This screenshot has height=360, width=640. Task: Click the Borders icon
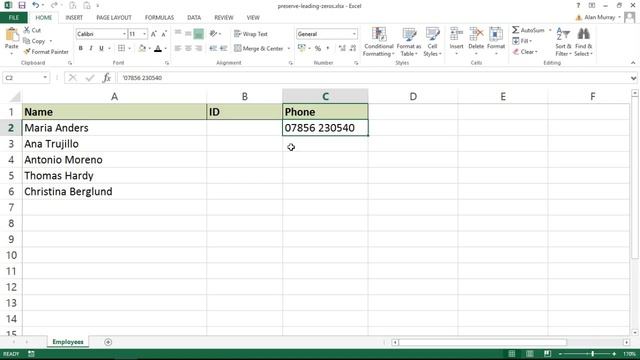pyautogui.click(x=121, y=48)
